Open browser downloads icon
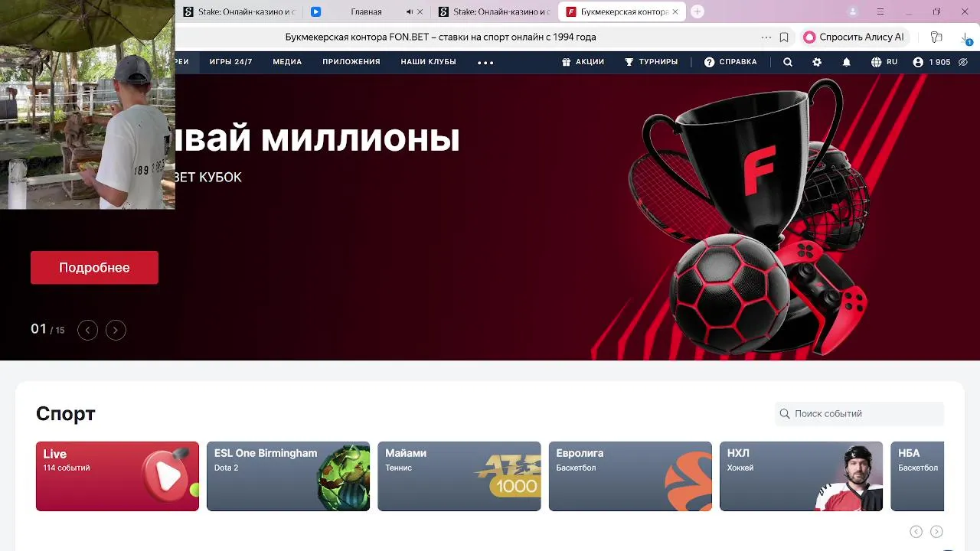 [x=966, y=37]
